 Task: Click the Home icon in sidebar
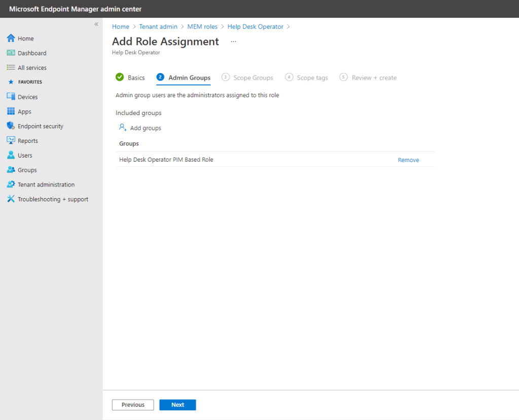[x=11, y=39]
